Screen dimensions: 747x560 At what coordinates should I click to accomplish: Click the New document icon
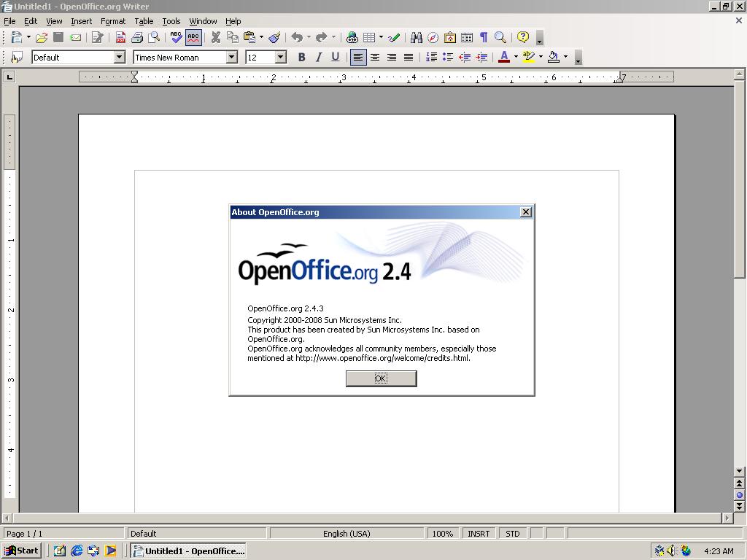point(17,37)
